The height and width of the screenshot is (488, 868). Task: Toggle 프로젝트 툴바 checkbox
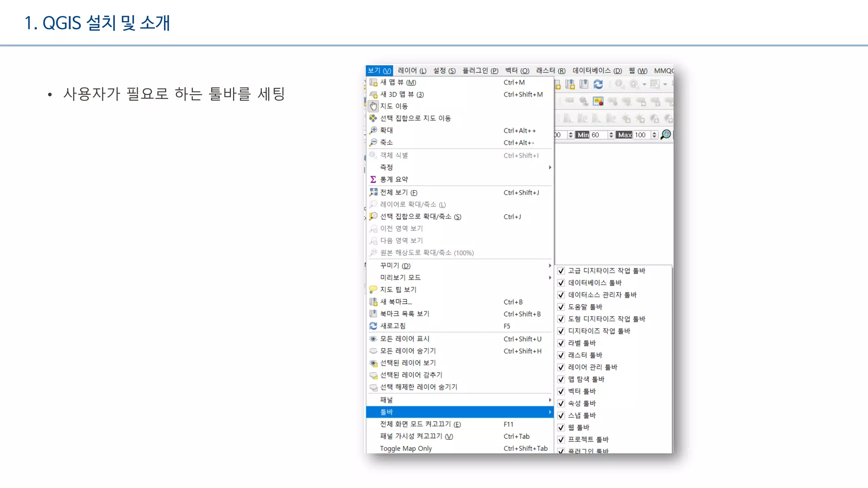tap(561, 440)
